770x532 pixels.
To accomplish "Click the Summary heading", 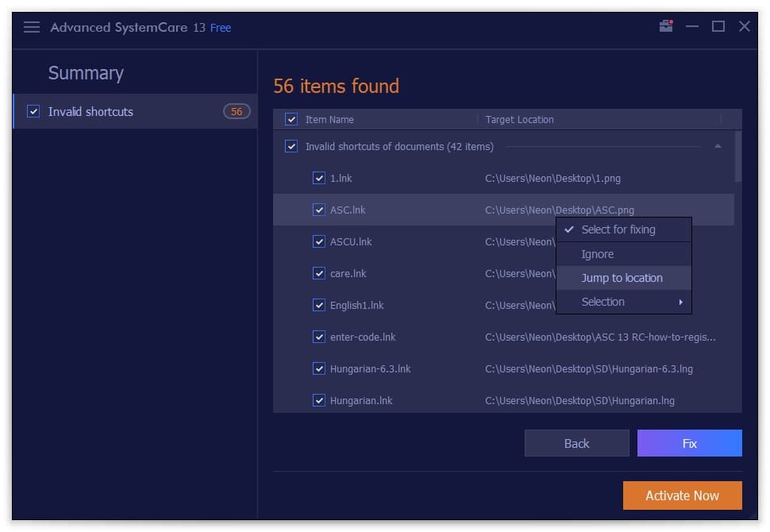I will [x=86, y=73].
